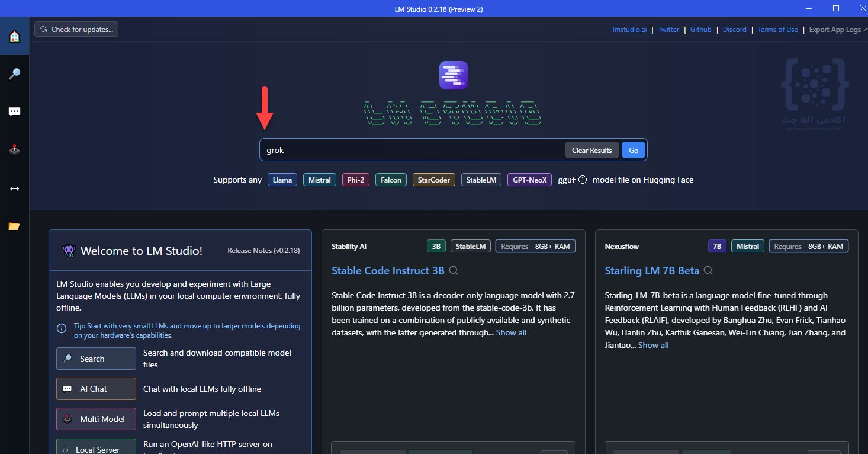Select the Mistral tag under the search box
The width and height of the screenshot is (868, 454).
click(x=320, y=180)
